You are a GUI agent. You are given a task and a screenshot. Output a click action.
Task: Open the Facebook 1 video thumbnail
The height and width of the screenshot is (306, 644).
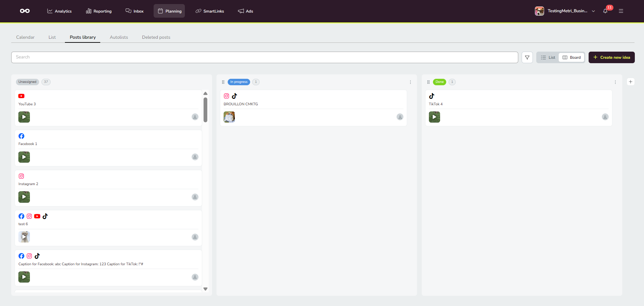pyautogui.click(x=24, y=157)
